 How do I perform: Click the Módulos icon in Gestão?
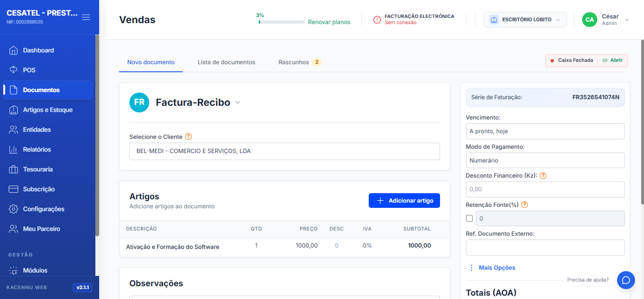pos(14,270)
